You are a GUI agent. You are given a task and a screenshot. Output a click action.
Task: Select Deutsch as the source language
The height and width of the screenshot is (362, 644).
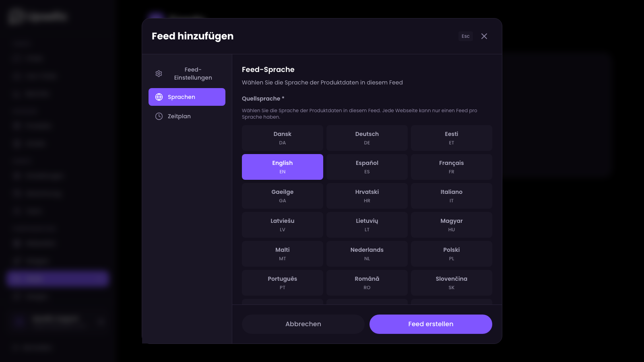coord(367,138)
